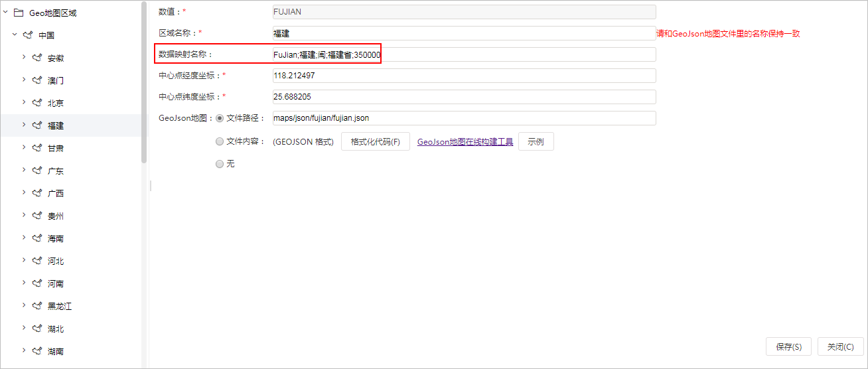Viewport: 868px width, 369px height.
Task: Select 广西 in the region tree
Action: (56, 194)
